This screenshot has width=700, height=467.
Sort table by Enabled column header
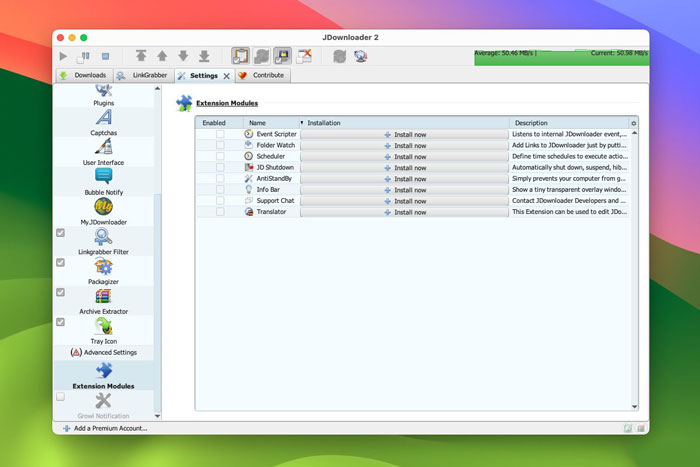tap(219, 123)
